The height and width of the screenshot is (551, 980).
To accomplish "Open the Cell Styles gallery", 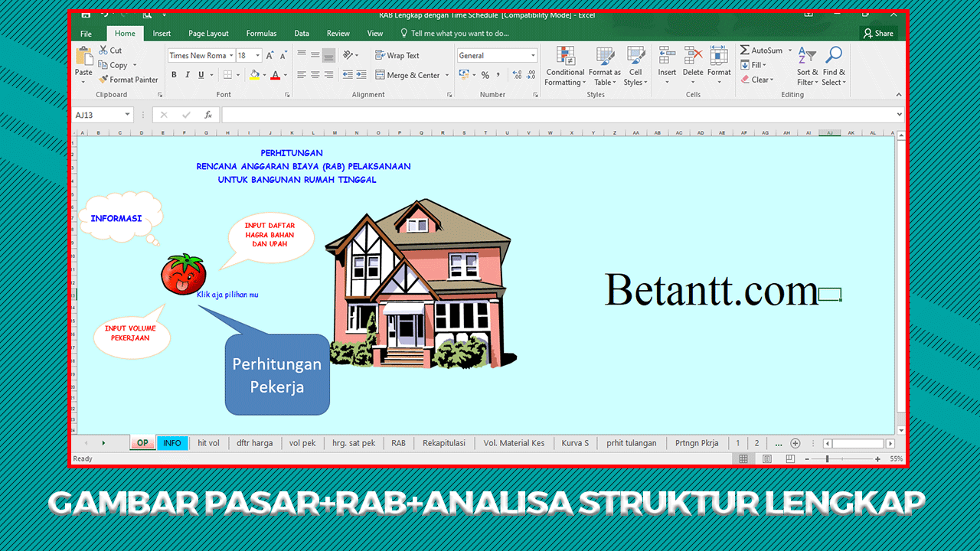I will [635, 67].
